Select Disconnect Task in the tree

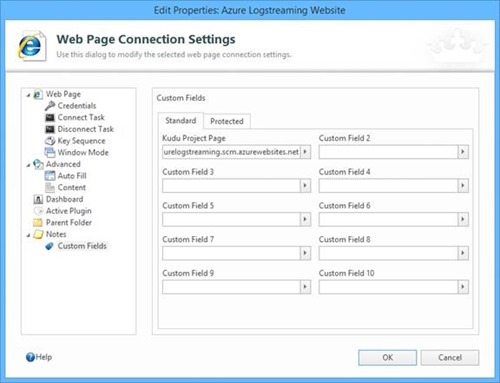(x=86, y=129)
